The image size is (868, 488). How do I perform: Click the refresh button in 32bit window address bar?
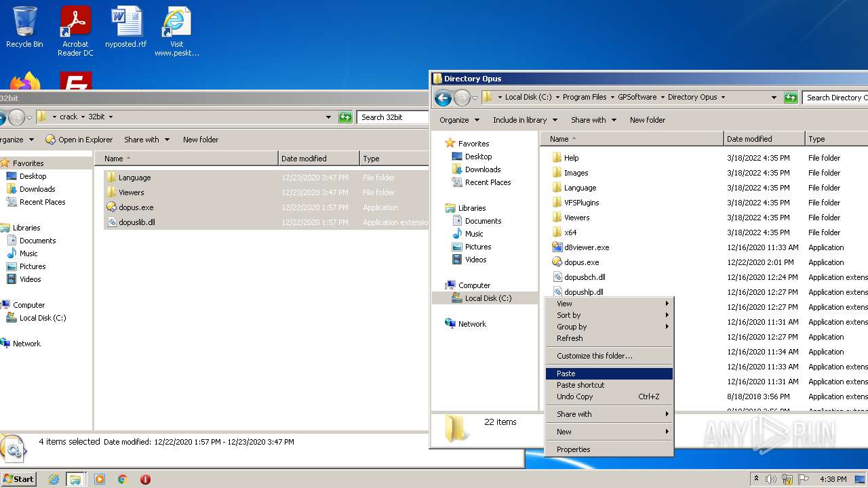click(x=346, y=117)
